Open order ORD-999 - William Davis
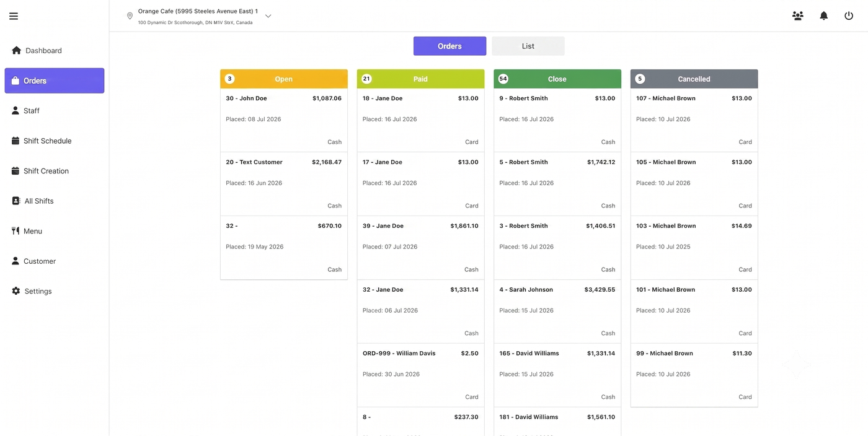868x436 pixels. [420, 375]
